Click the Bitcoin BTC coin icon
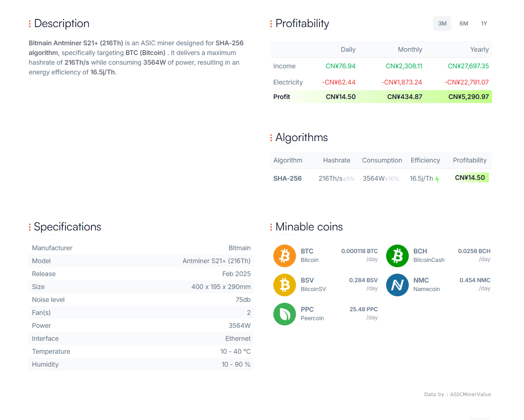 [x=285, y=256]
